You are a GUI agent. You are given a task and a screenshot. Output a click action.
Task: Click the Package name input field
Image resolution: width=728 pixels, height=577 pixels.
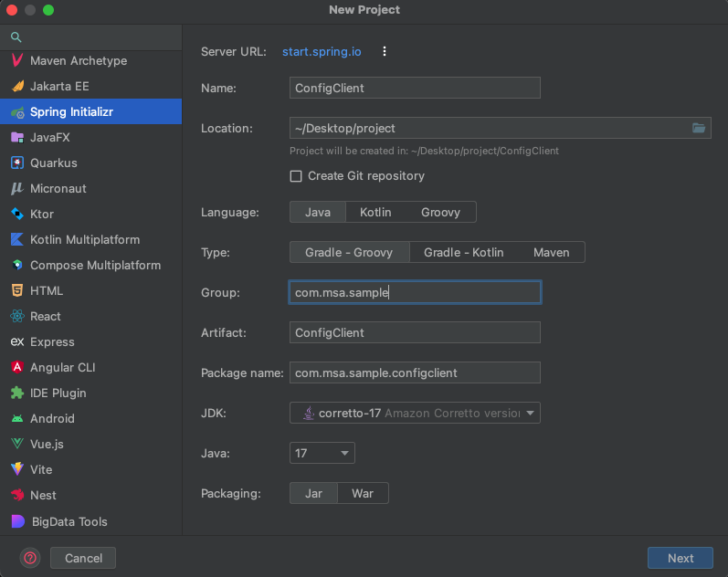pos(415,372)
